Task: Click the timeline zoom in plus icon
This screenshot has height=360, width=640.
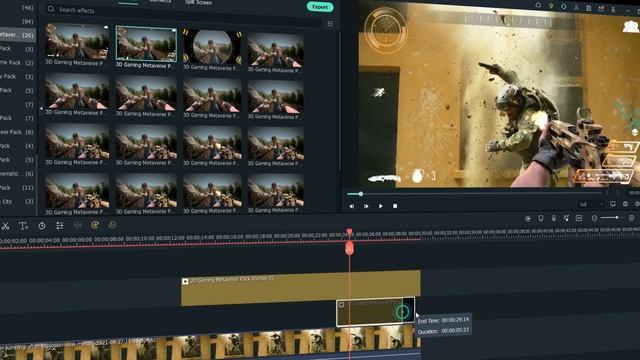Action: pos(631,218)
